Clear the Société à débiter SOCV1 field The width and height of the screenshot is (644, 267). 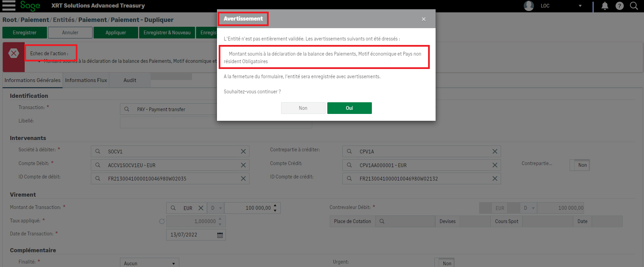[x=243, y=151]
